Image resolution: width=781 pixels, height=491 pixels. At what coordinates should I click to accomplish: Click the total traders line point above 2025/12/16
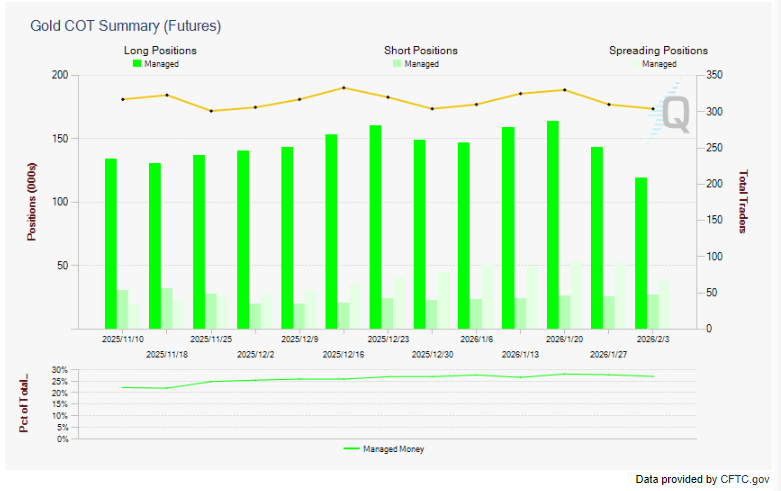344,88
